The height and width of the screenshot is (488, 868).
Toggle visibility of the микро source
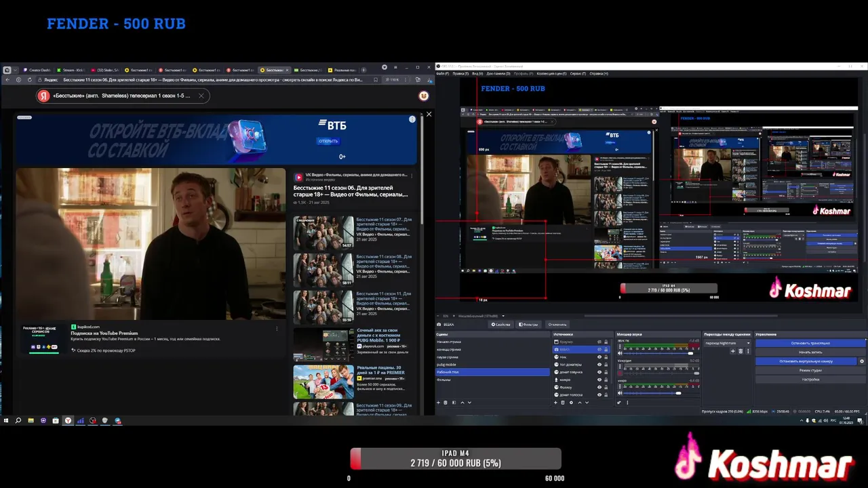click(599, 380)
